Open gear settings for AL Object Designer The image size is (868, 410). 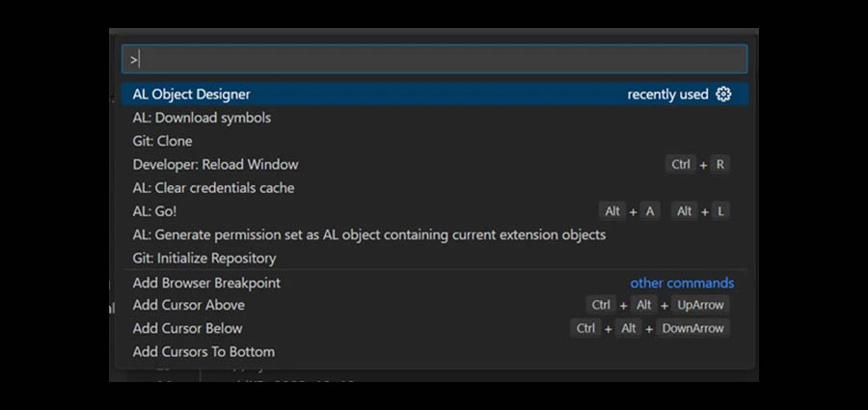723,95
